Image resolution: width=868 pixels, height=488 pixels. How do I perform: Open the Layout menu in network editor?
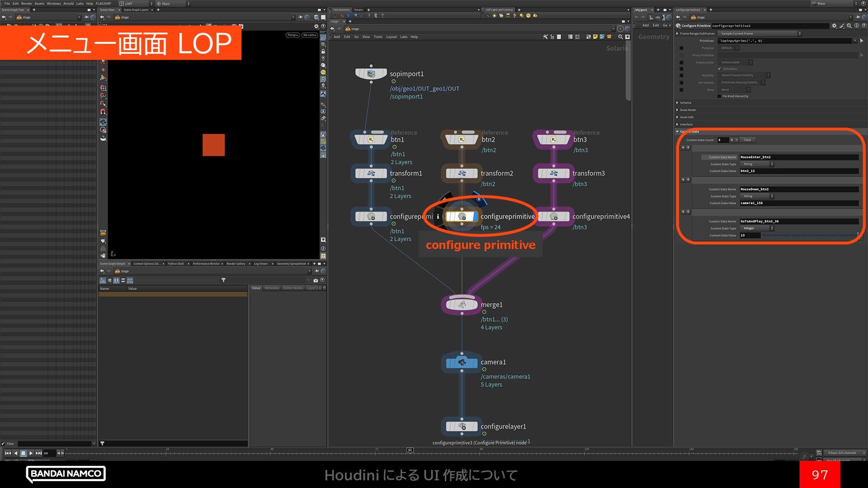391,37
